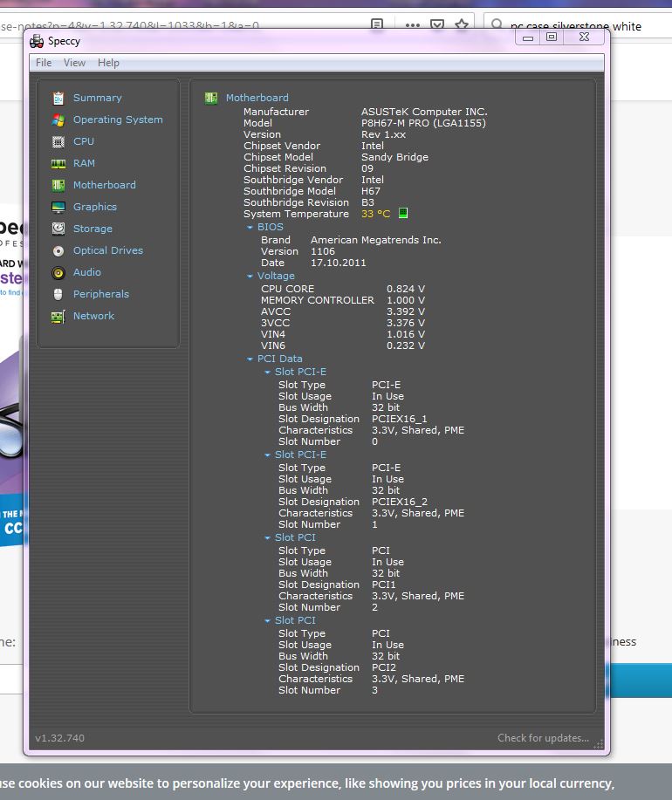Screen dimensions: 672x800
Task: Click the Optical Drives disc icon
Action: (58, 251)
